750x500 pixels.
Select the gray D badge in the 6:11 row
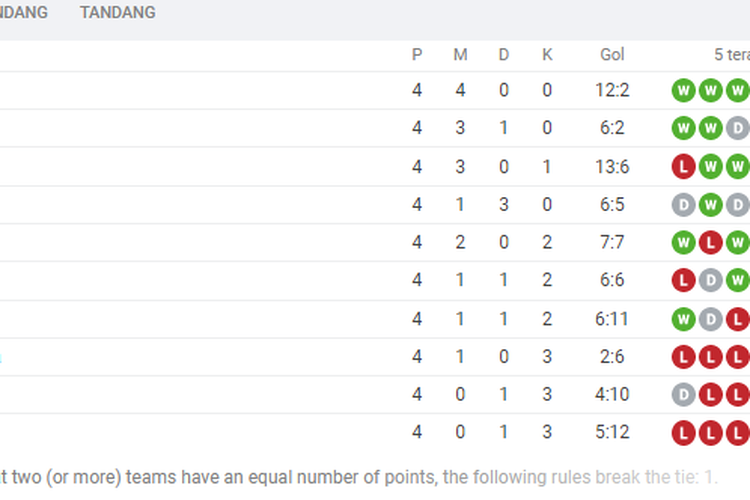[x=711, y=319]
